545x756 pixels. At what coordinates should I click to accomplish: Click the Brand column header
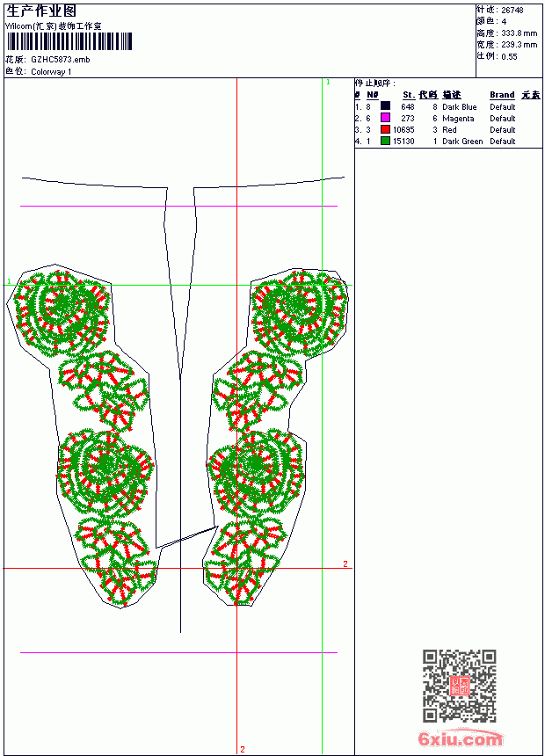(502, 95)
